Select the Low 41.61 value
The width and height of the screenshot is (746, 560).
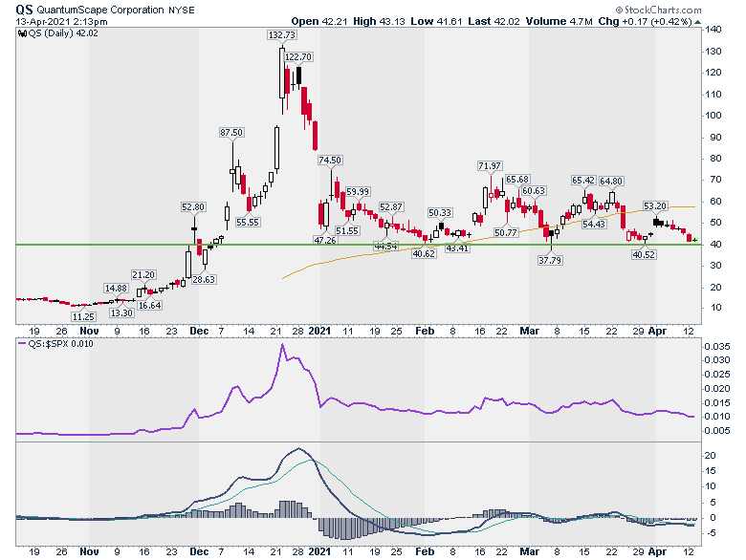tap(436, 21)
